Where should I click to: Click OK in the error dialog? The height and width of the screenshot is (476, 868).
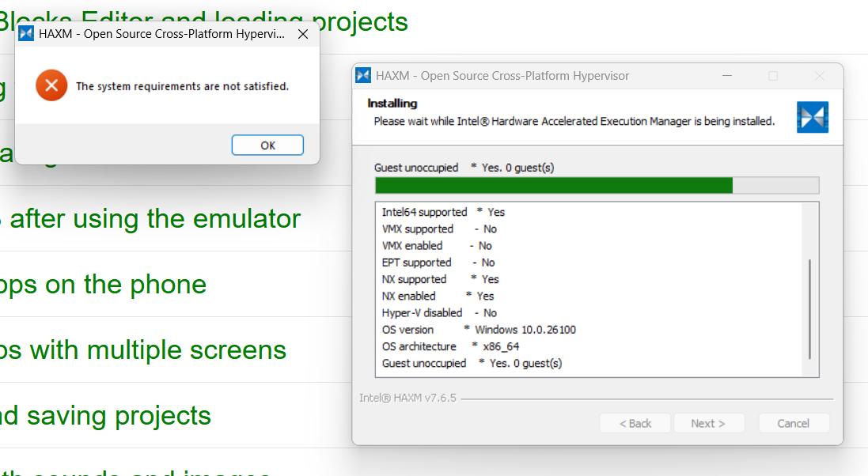point(267,145)
